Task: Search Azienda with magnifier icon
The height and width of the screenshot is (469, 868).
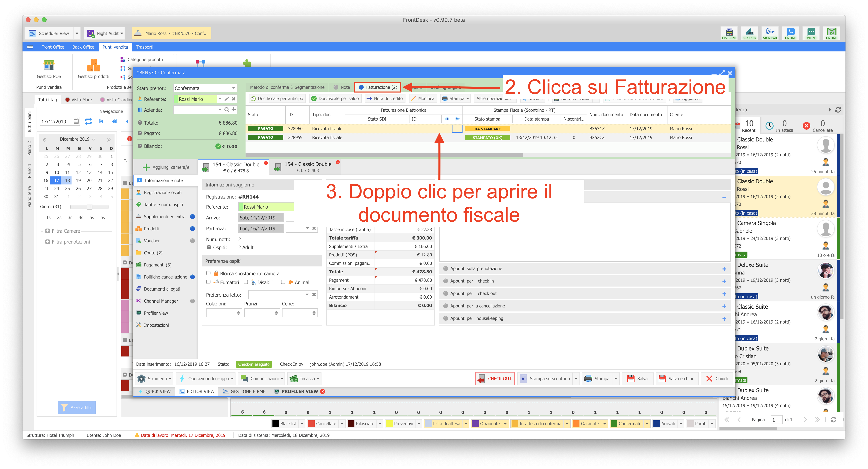Action: point(227,110)
